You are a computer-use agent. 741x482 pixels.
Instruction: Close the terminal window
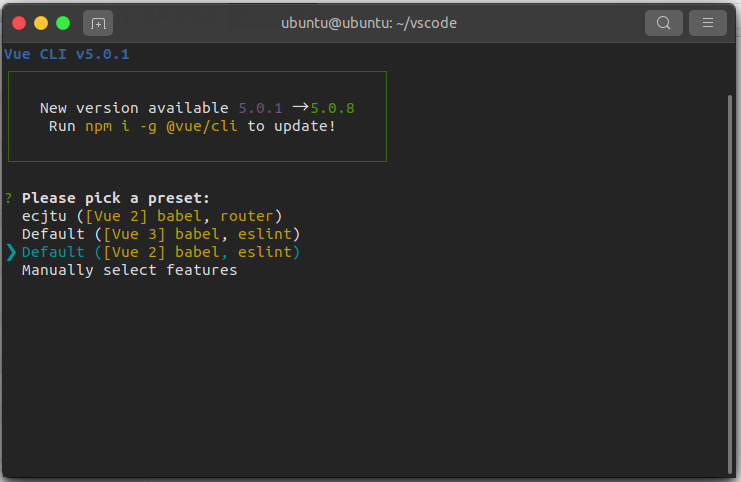coord(19,23)
